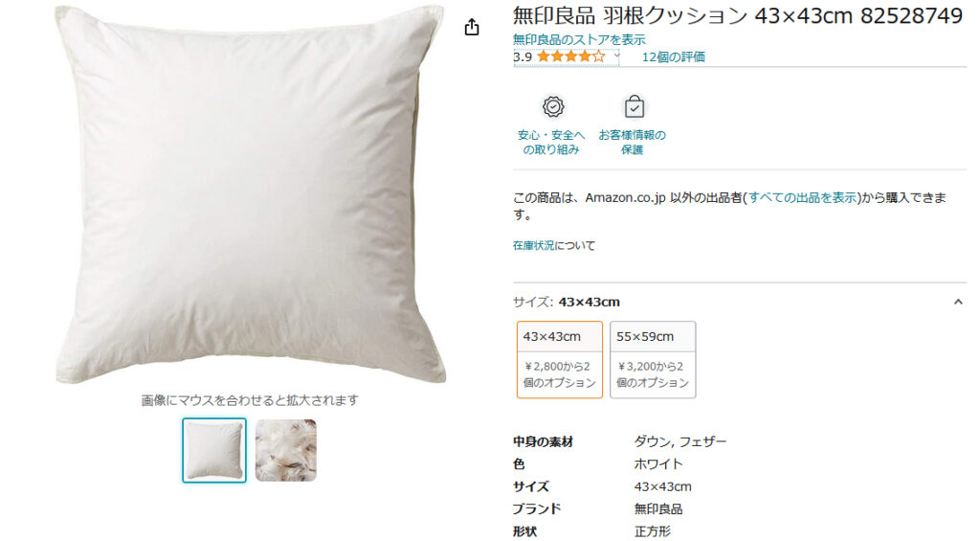This screenshot has height=541, width=980.
Task: Click the 3.9 rating number
Action: 523,56
